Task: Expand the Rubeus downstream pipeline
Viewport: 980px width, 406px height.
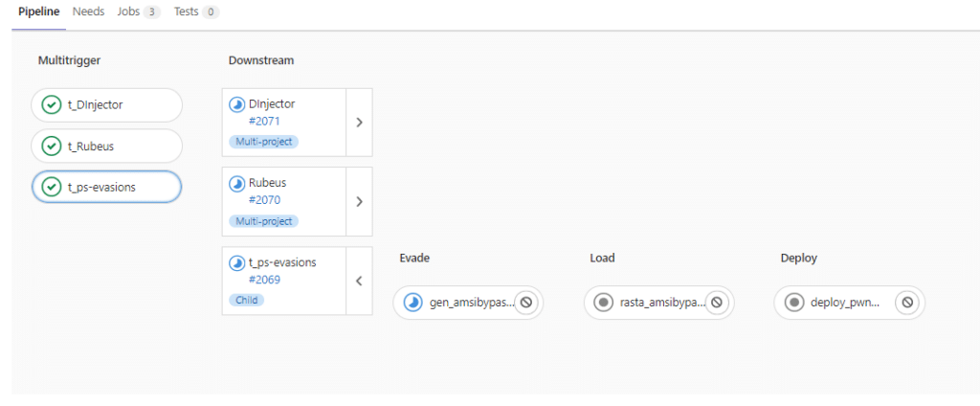Action: click(x=359, y=202)
